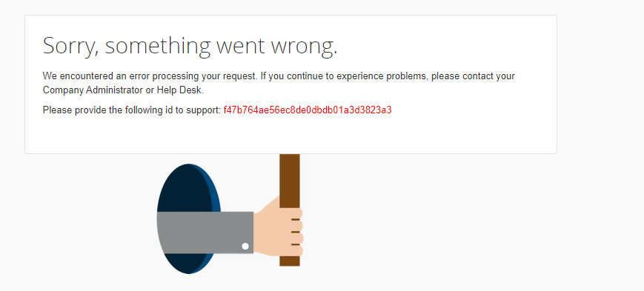Click the 'Help Desk.' words
The width and height of the screenshot is (644, 291).
(x=180, y=90)
